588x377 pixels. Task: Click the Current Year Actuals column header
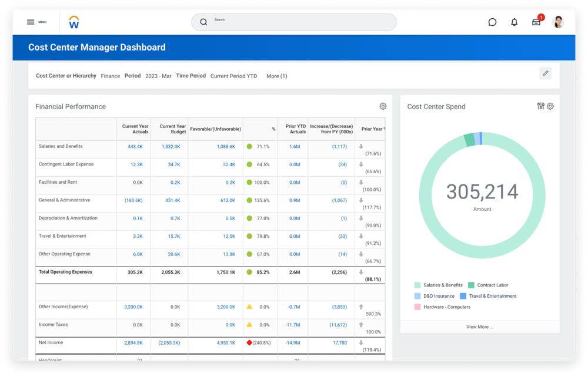tap(135, 129)
